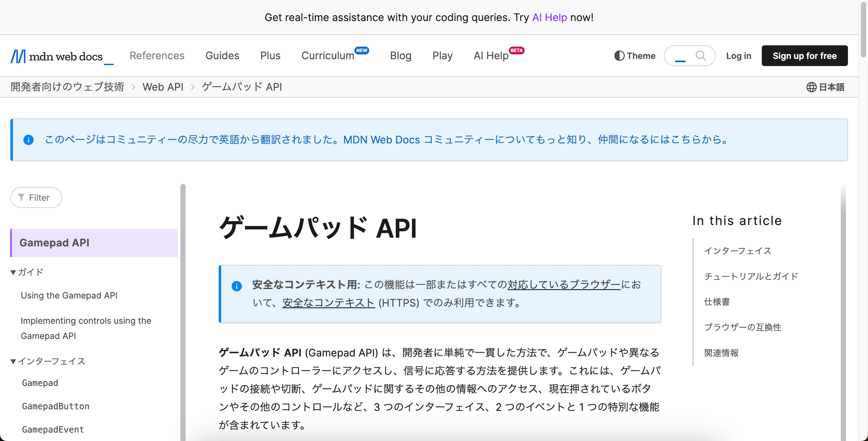Open the MDN Web Docs logo home link
This screenshot has width=868, height=441.
point(62,56)
